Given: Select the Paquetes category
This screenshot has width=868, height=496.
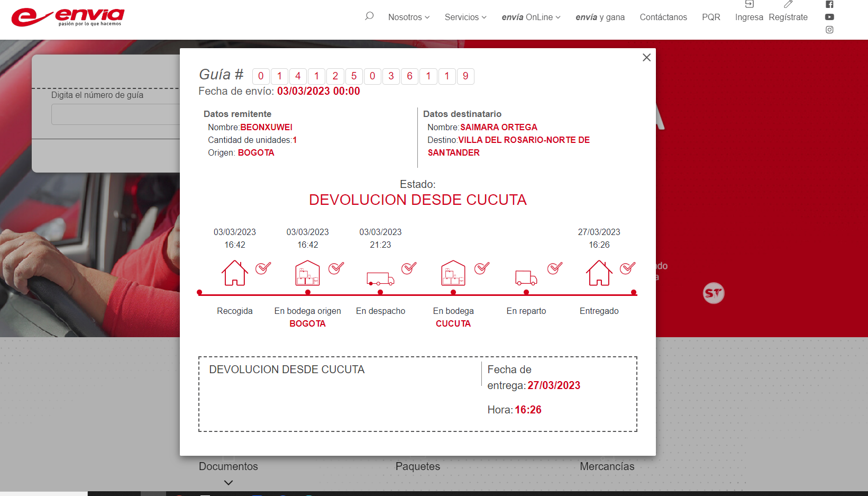Looking at the screenshot, I should (418, 466).
